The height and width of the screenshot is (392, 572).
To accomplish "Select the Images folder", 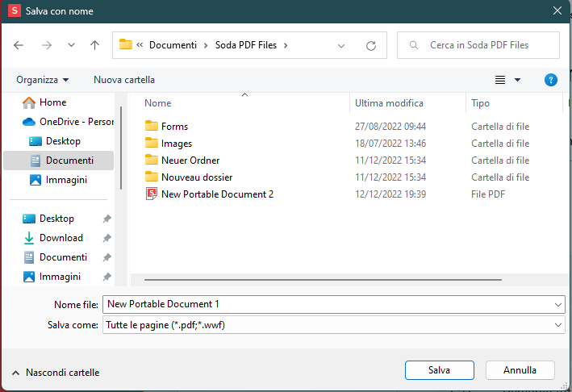I will point(177,144).
